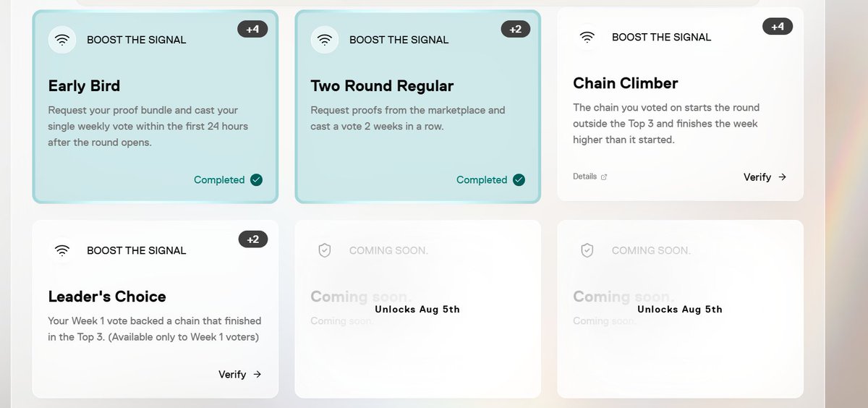Click the arrow next to Chain Climber's Verify
This screenshot has height=408, width=868.
coord(782,177)
